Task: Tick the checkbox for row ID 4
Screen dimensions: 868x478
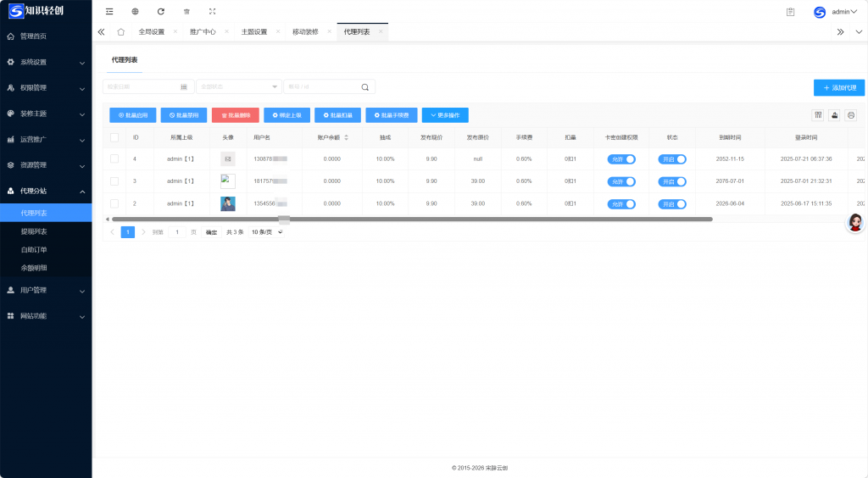Action: coord(114,158)
